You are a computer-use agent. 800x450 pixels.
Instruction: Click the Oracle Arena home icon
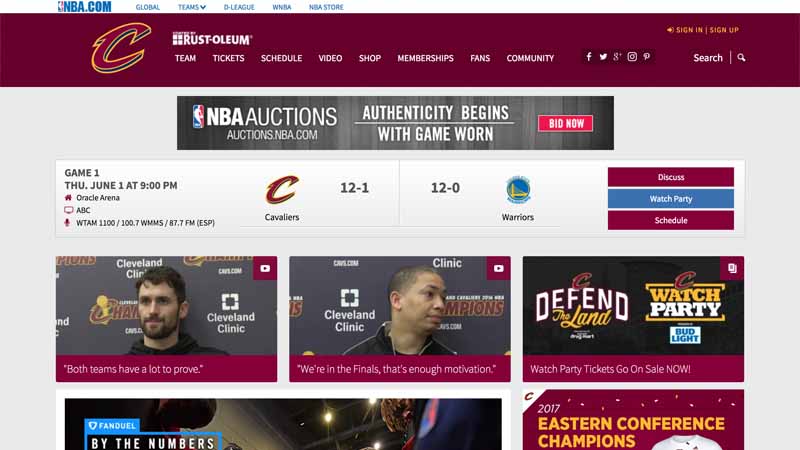[68, 197]
